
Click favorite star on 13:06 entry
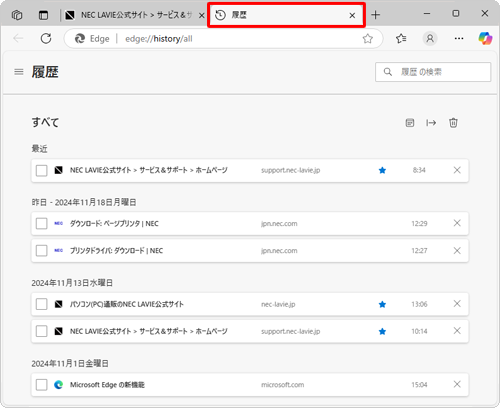(x=382, y=304)
